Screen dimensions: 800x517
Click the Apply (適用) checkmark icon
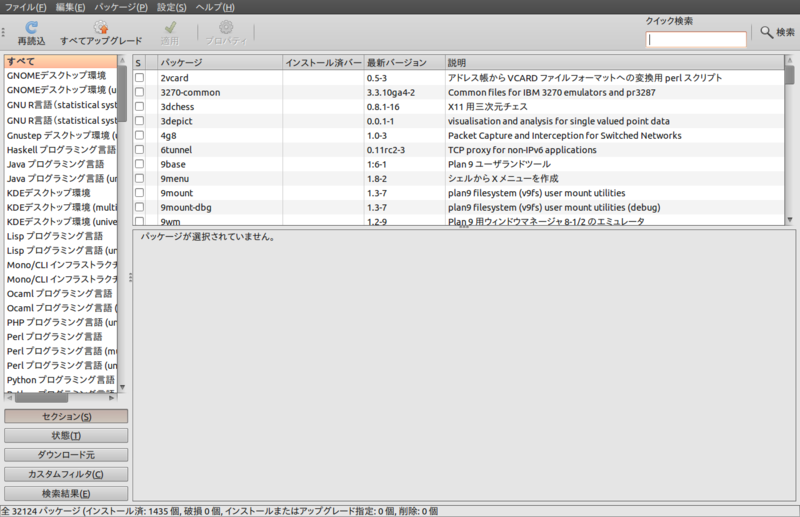(x=170, y=27)
